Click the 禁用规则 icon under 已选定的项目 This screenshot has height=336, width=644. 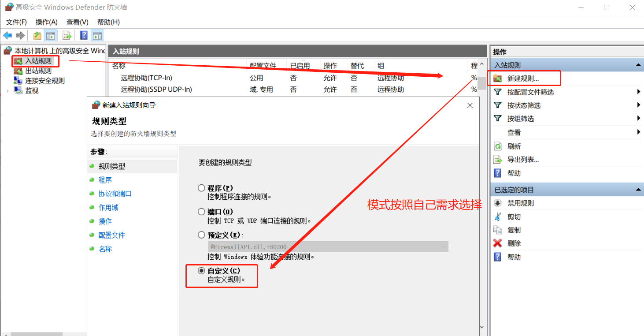tap(498, 203)
